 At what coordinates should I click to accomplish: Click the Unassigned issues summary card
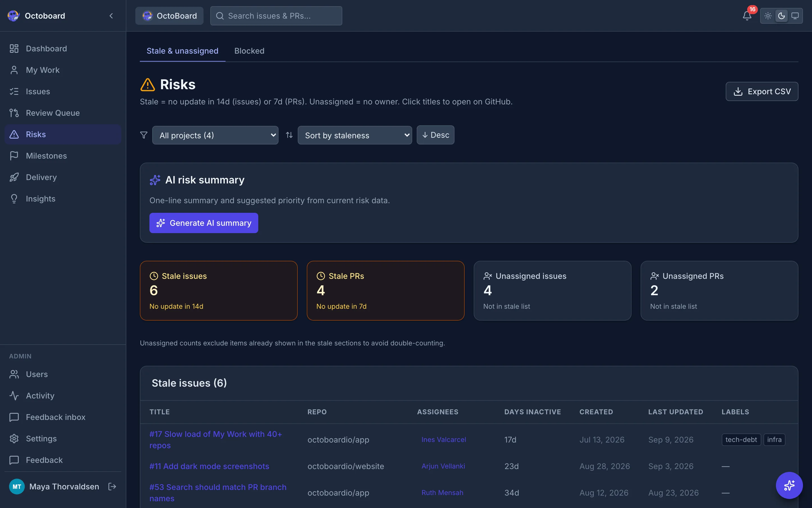point(552,291)
